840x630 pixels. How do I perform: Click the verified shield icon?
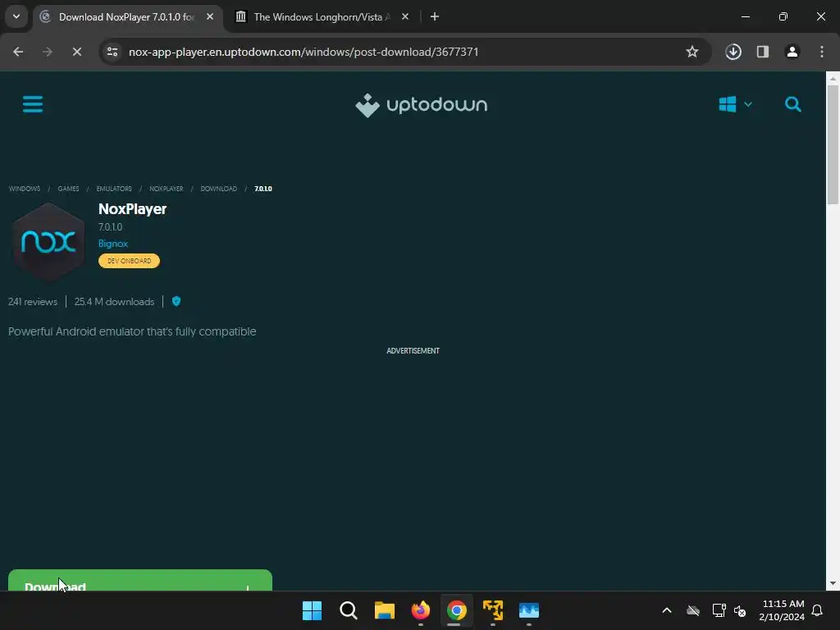pyautogui.click(x=176, y=301)
